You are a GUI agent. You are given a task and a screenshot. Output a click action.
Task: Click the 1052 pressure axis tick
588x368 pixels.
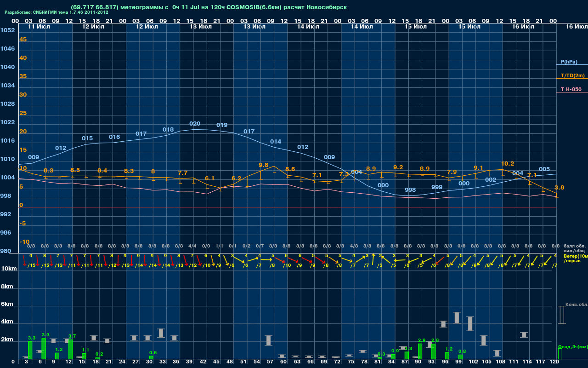tap(7, 30)
